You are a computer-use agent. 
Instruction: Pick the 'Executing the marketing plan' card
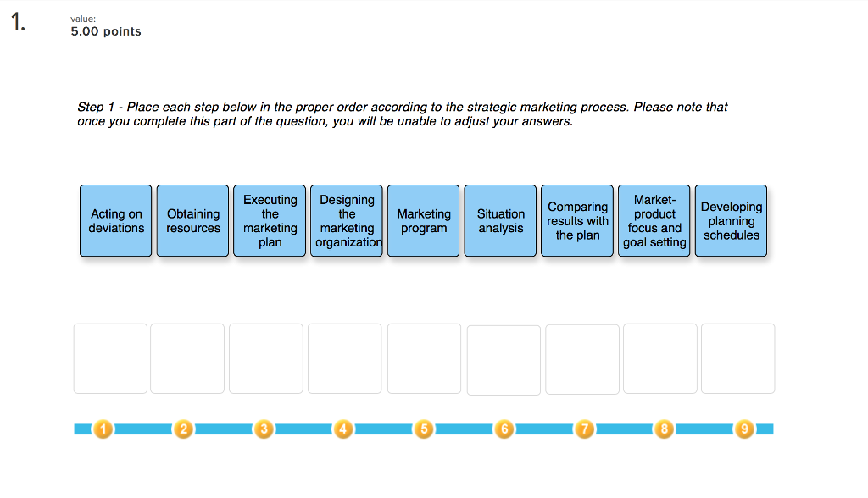coord(270,221)
